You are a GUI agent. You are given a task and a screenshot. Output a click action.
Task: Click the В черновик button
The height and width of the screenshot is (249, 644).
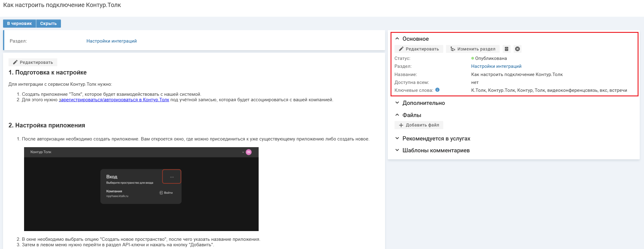click(x=19, y=23)
